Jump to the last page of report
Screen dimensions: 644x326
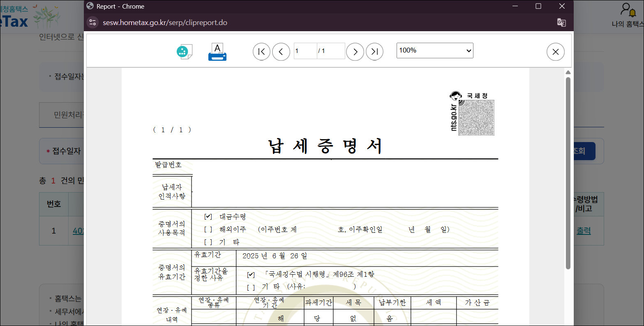(374, 51)
